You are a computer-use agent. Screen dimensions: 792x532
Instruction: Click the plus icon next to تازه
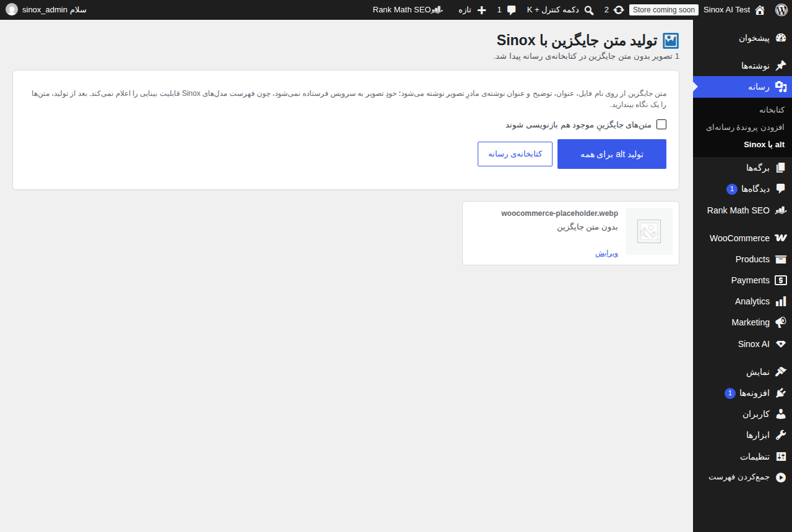pos(481,10)
